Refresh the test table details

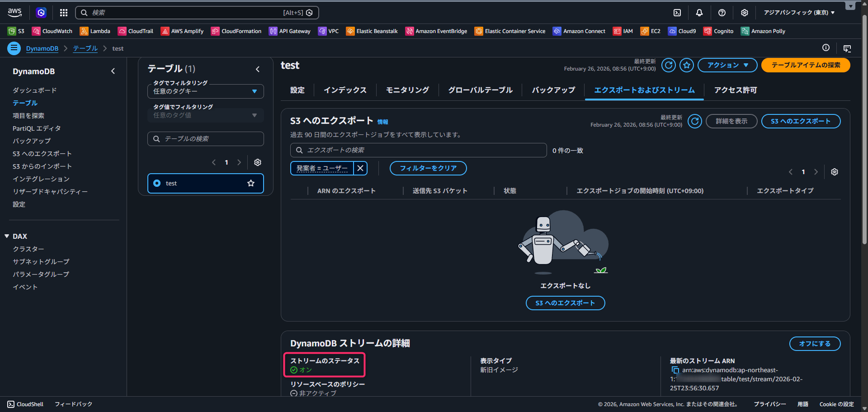[669, 65]
